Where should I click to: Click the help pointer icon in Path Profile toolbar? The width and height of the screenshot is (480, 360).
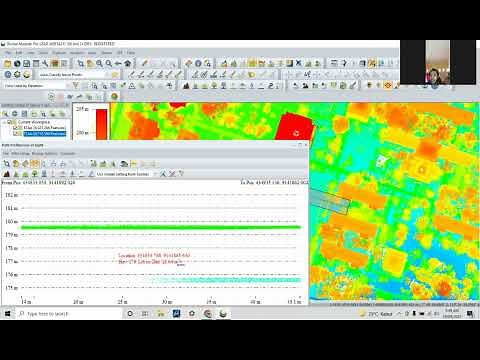coord(181,174)
